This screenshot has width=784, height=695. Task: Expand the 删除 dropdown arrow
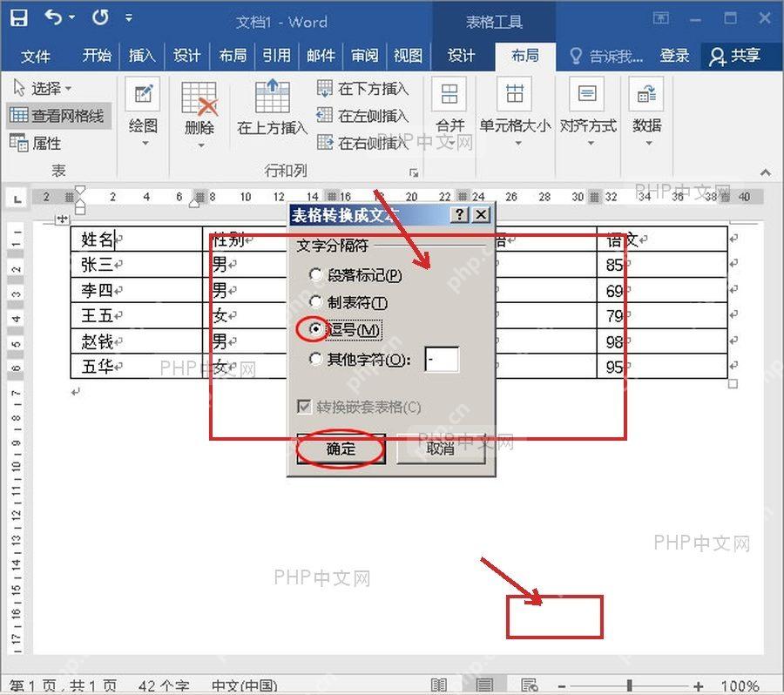(201, 145)
